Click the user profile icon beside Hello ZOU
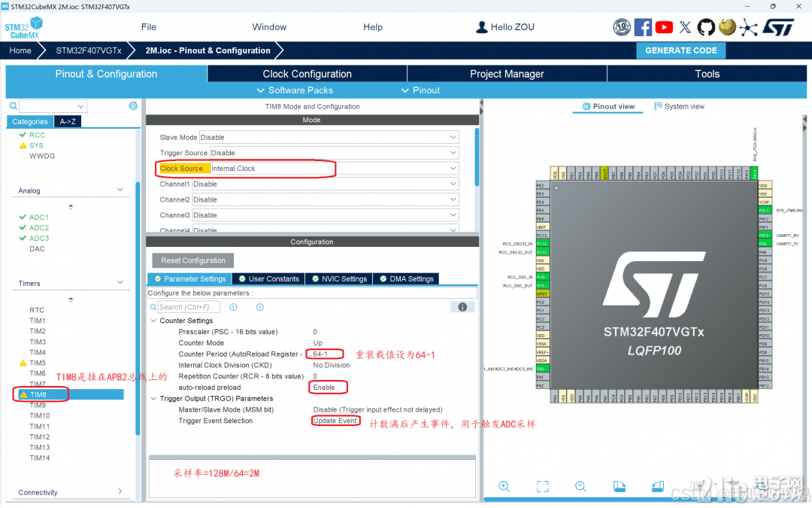This screenshot has height=508, width=812. [481, 27]
